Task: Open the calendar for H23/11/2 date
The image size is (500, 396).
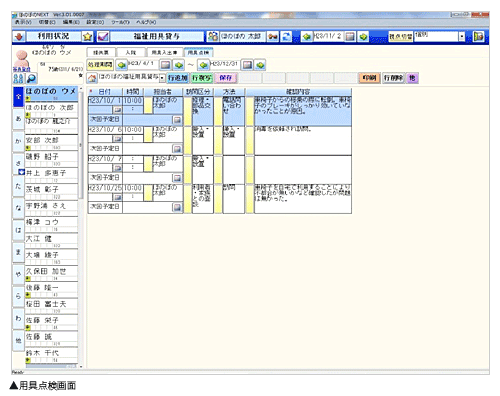Action: (x=349, y=36)
